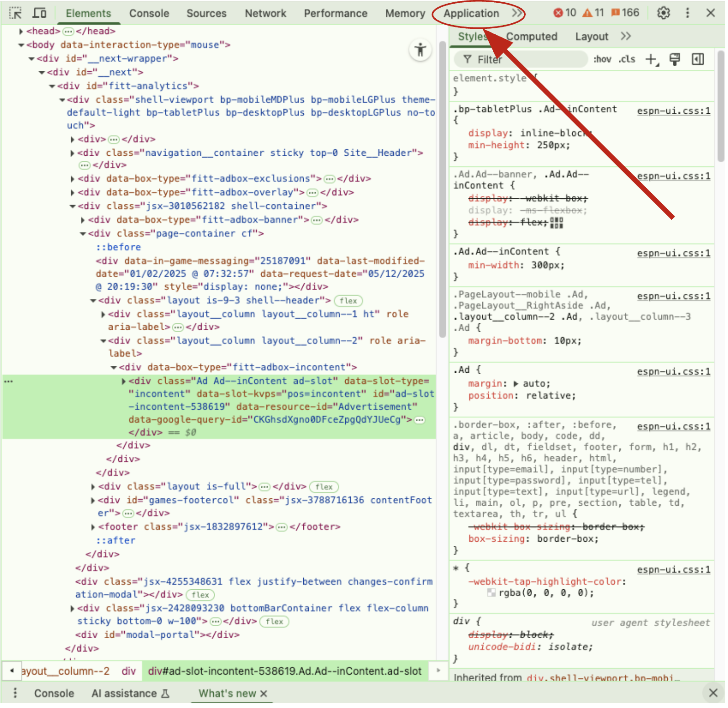The height and width of the screenshot is (708, 728).
Task: Expand the head element node
Action: (x=21, y=32)
